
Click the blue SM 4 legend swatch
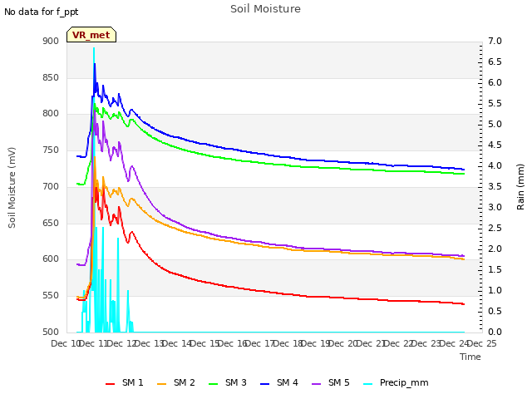click(265, 384)
